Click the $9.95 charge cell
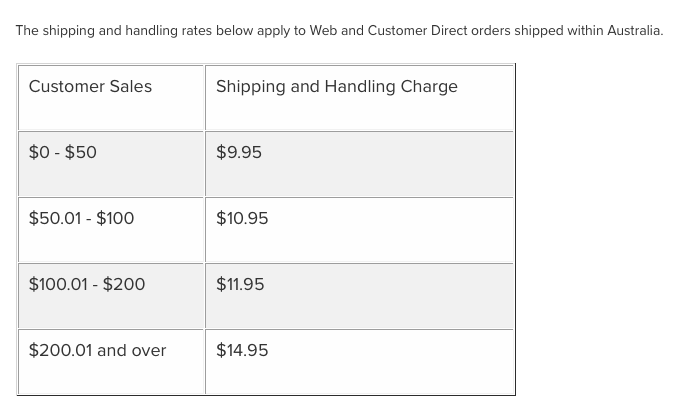Viewport: 681px width, 414px height. coord(239,153)
